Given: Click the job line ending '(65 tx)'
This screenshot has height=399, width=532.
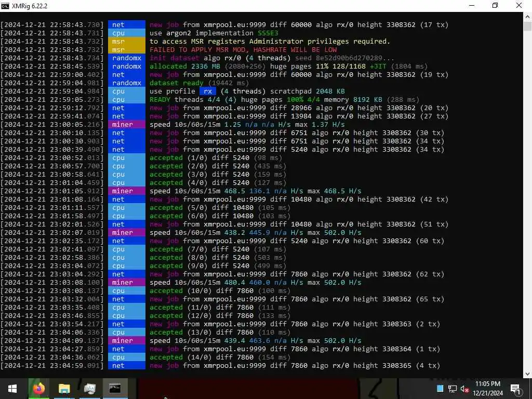Looking at the screenshot, I should 297,299.
